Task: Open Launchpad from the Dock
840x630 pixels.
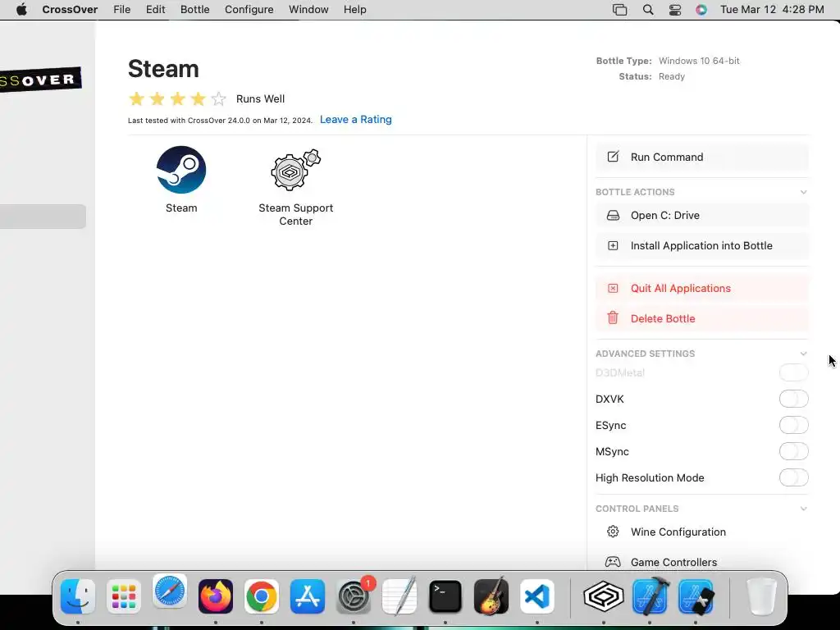Action: tap(124, 596)
